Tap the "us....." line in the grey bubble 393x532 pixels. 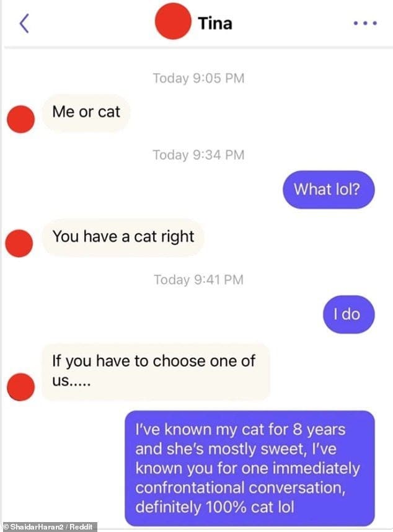pyautogui.click(x=71, y=381)
